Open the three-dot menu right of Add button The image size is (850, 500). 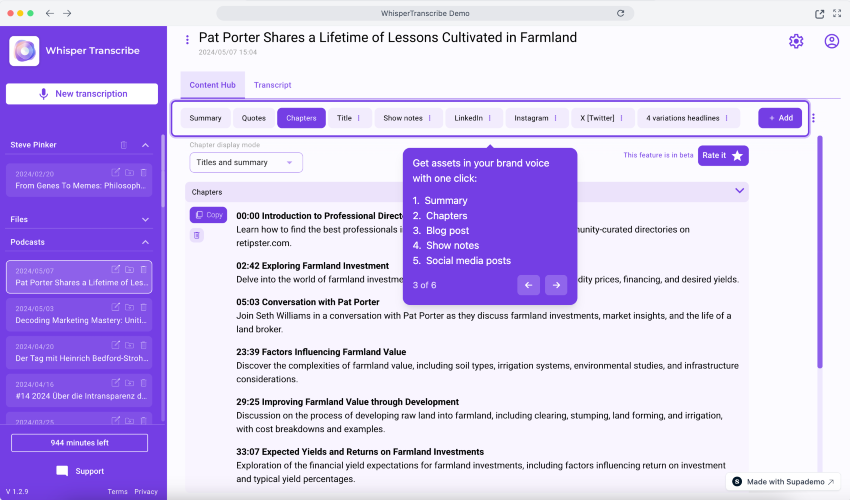[x=813, y=118]
